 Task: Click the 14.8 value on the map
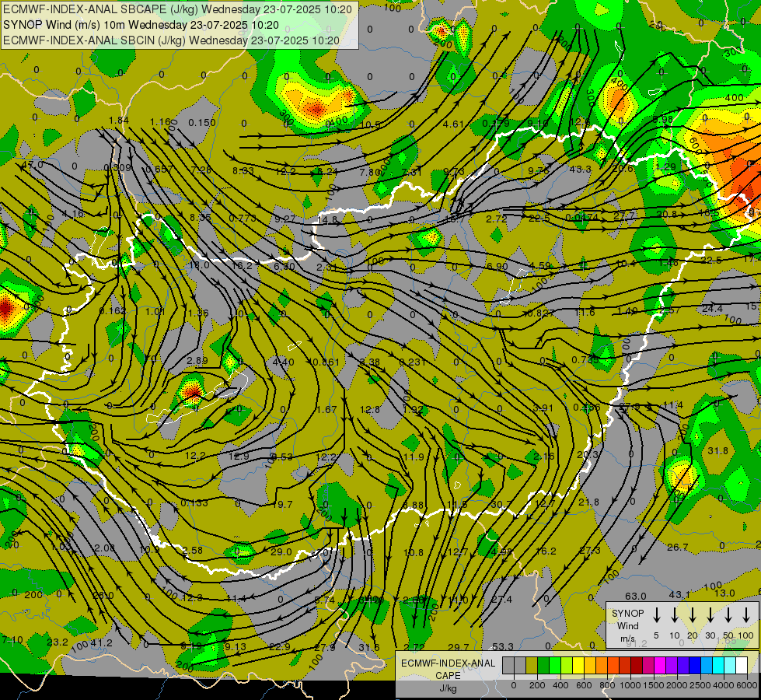[327, 219]
